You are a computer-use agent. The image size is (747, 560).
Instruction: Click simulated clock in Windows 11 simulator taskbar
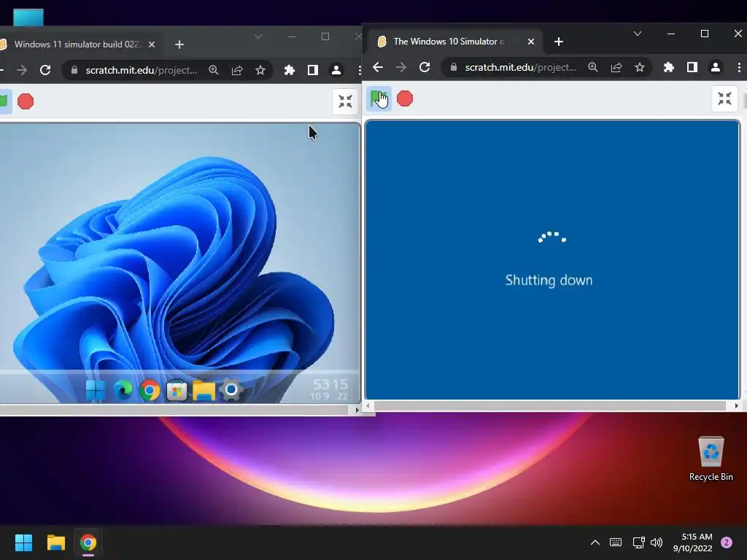coord(330,389)
